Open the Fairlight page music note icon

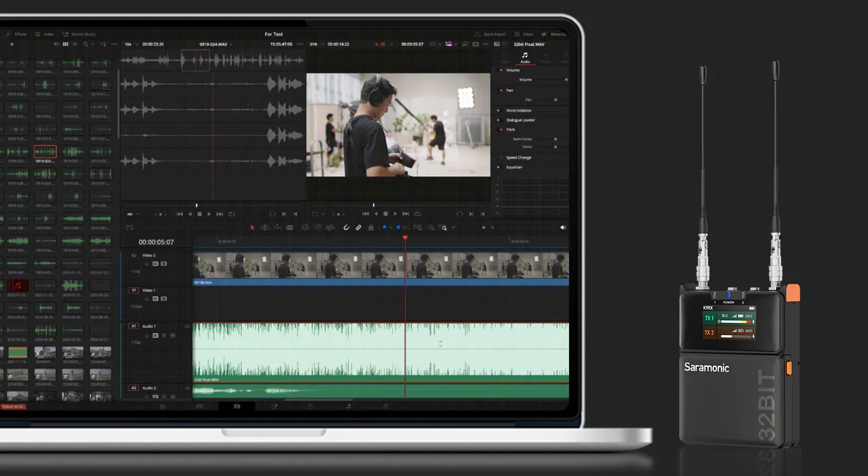click(x=348, y=406)
